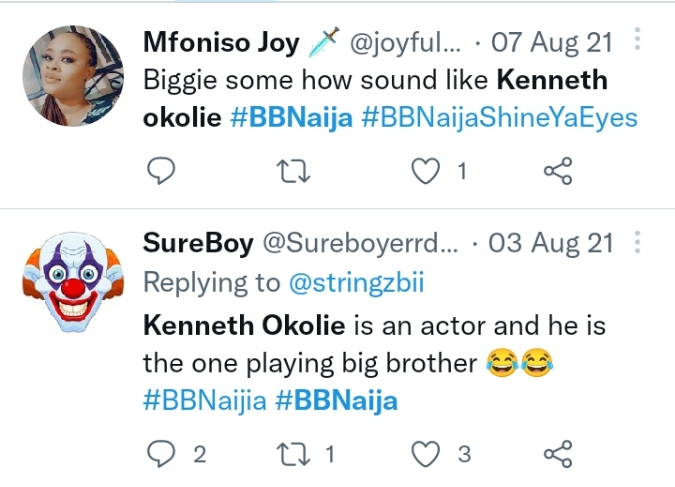This screenshot has height=487, width=675.
Task: Open #BBNaijaShineYaEyes hashtag
Action: point(498,117)
